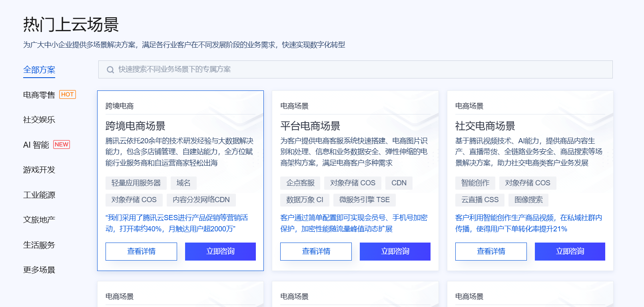This screenshot has width=644, height=307.
Task: View details for 跨境电商场景
Action: 141,251
